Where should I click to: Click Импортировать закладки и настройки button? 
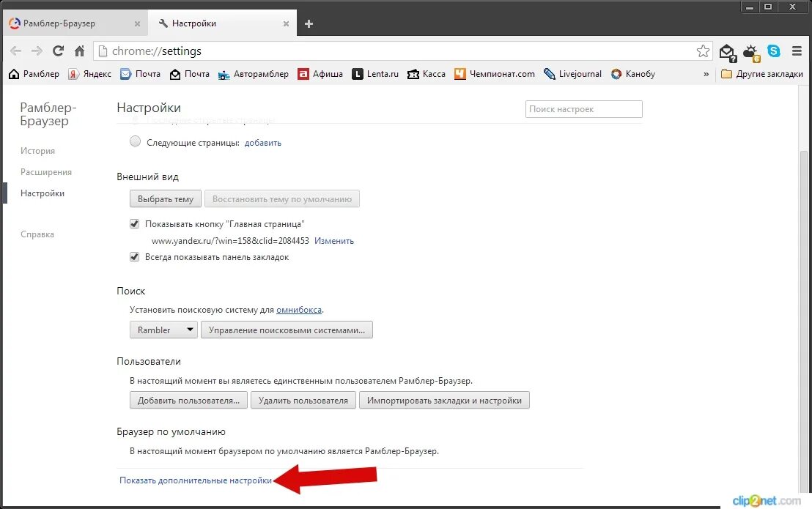point(444,401)
